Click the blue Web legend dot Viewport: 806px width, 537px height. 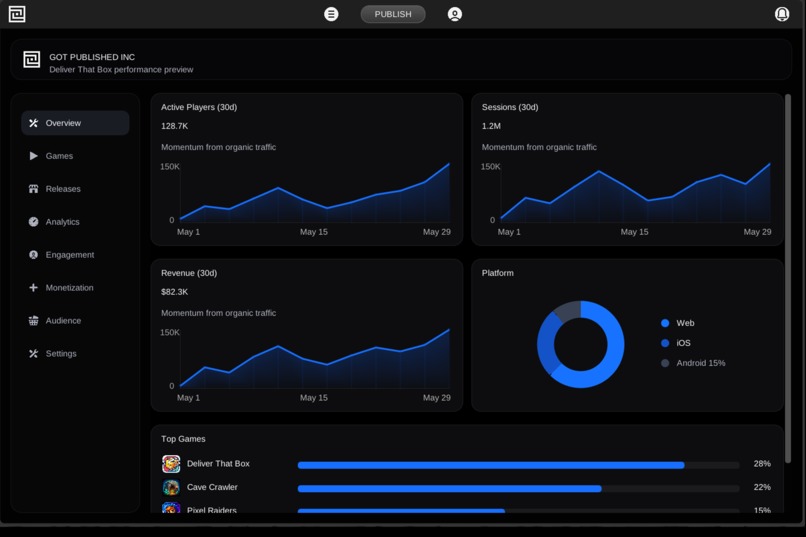[x=665, y=323]
